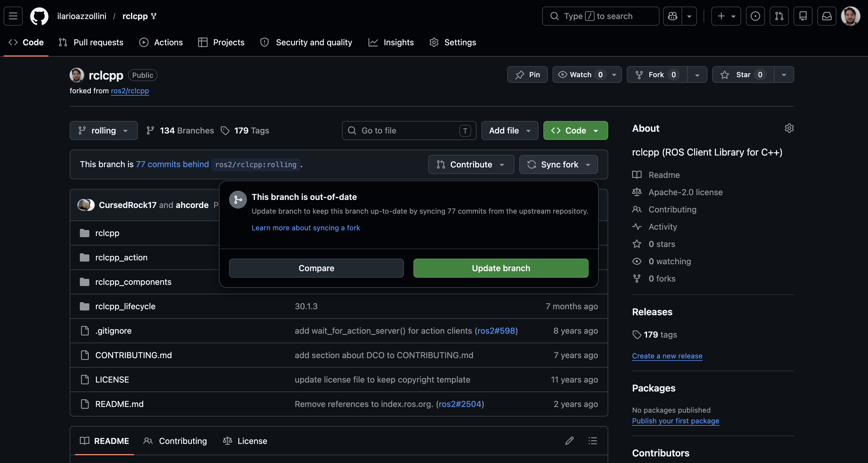This screenshot has width=868, height=463.
Task: Collapse the Sync fork dropdown
Action: [558, 164]
